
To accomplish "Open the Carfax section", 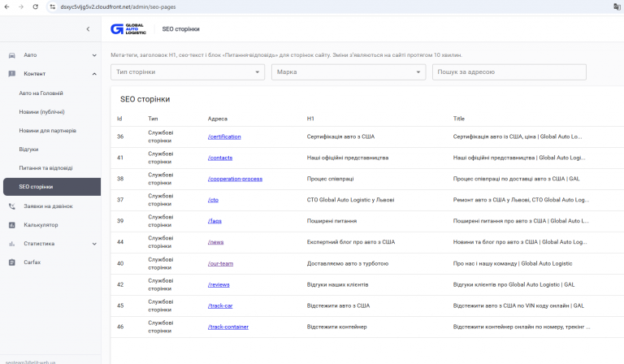I will click(x=32, y=262).
